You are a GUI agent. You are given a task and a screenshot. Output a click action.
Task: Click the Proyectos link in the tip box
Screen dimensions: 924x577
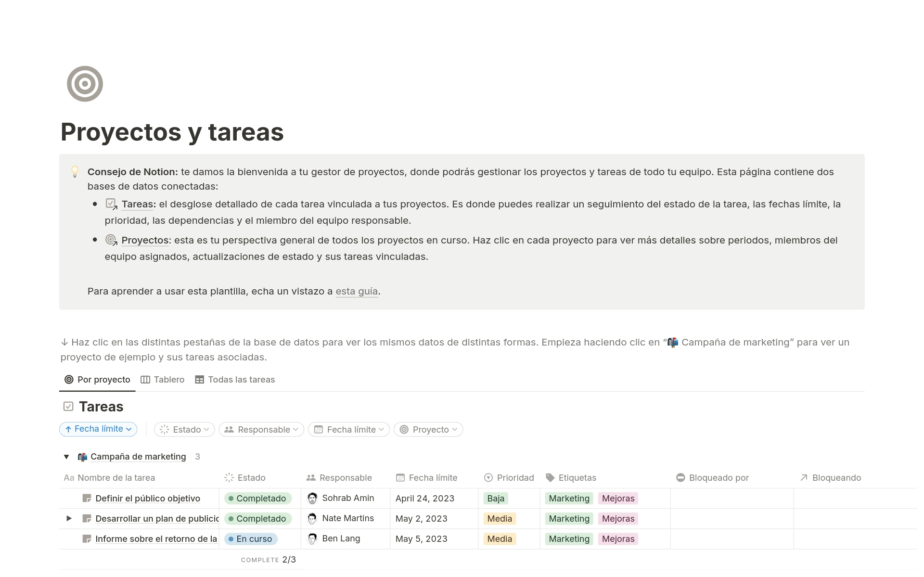click(x=144, y=240)
